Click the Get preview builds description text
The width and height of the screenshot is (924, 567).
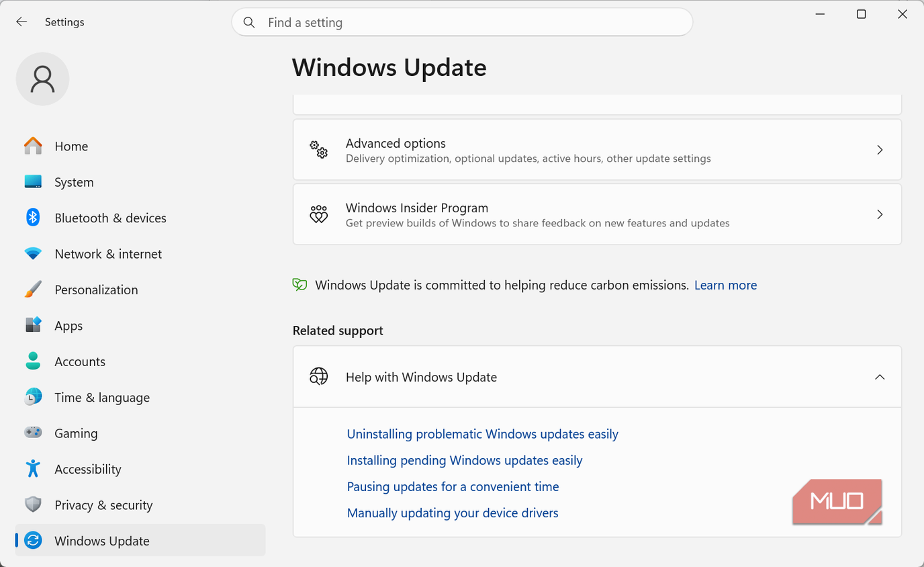coord(537,223)
